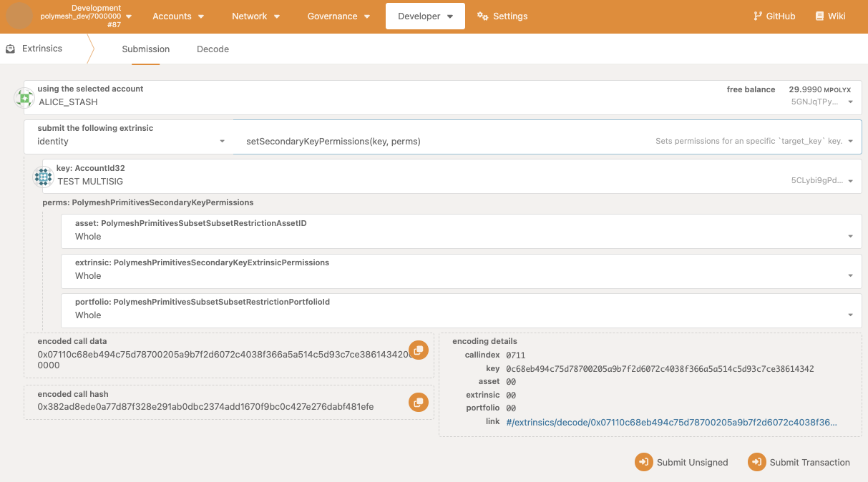Image resolution: width=868 pixels, height=482 pixels.
Task: Click Submit Transaction button
Action: [799, 462]
